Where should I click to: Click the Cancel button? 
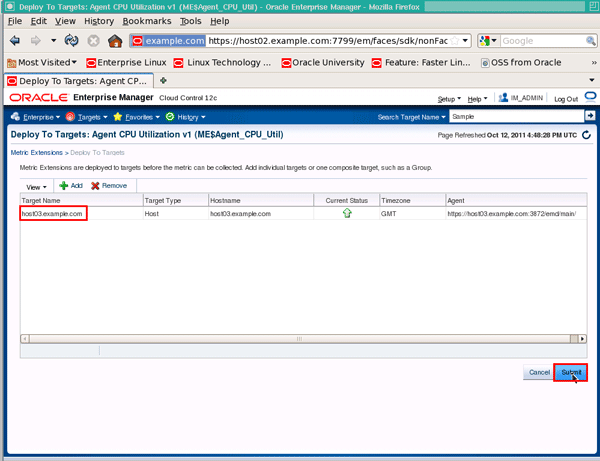point(539,372)
